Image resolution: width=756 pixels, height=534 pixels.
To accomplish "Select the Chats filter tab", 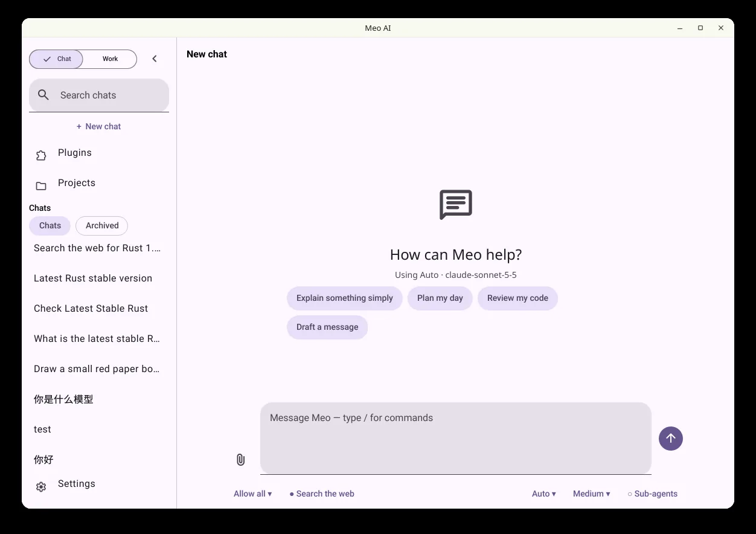I will (50, 225).
